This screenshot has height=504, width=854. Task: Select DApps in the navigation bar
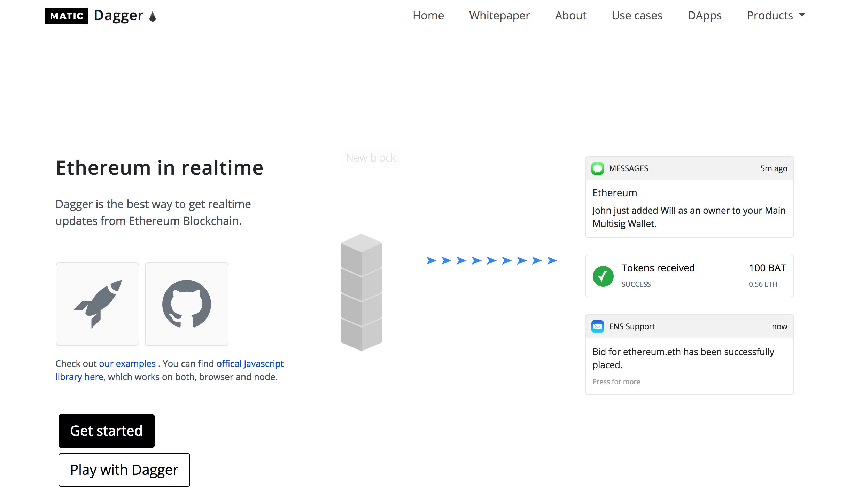tap(704, 16)
